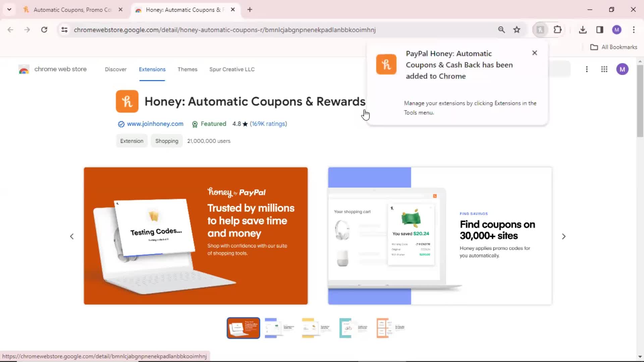Open the Google apps grid
This screenshot has width=644, height=362.
coord(604,69)
